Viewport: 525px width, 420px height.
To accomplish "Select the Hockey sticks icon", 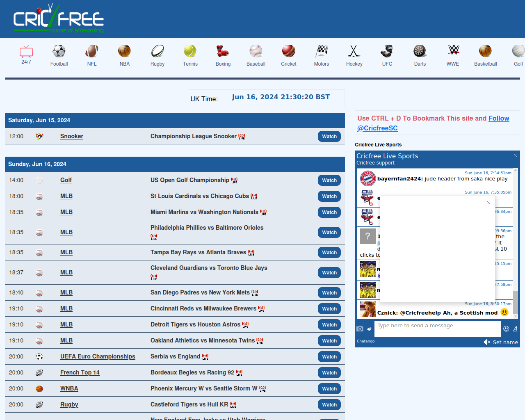I will (x=354, y=51).
